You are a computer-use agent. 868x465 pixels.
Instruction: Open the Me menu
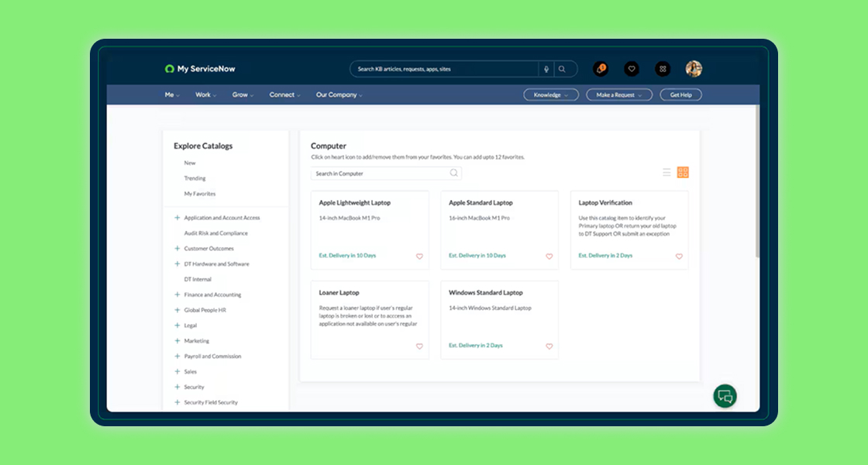point(172,95)
